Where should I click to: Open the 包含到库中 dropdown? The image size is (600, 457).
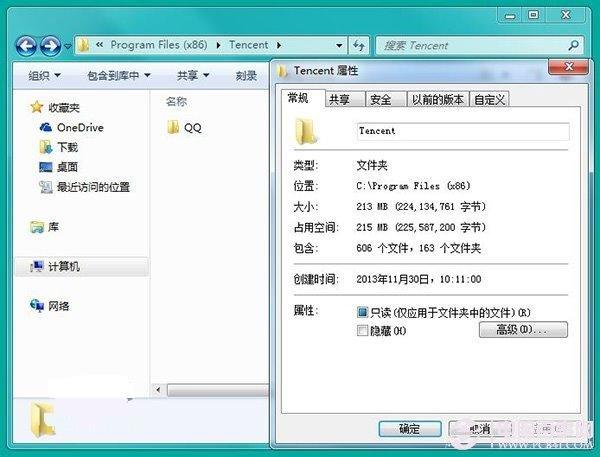tap(119, 76)
